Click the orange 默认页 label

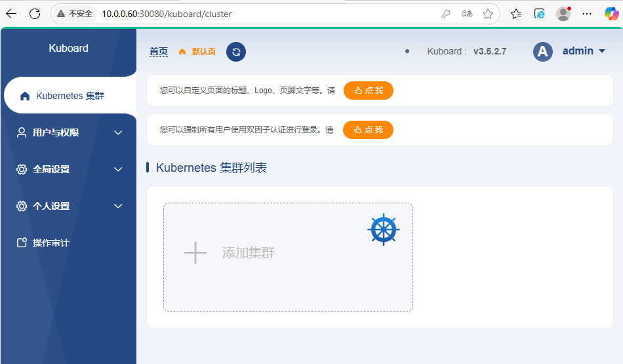click(204, 52)
